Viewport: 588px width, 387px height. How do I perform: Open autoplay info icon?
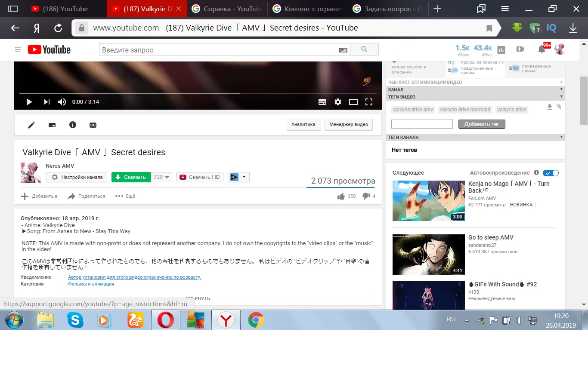pyautogui.click(x=536, y=172)
